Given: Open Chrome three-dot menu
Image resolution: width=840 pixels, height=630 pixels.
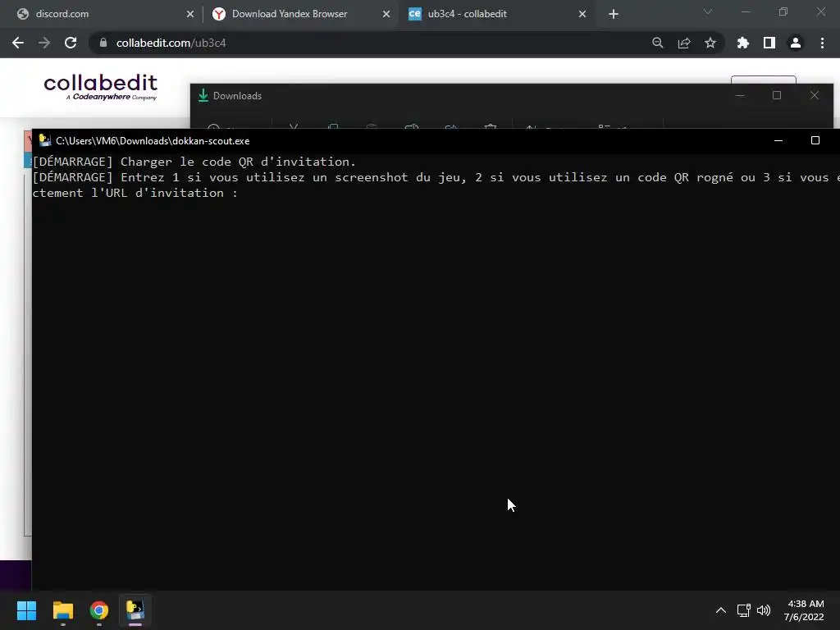Looking at the screenshot, I should pos(822,43).
